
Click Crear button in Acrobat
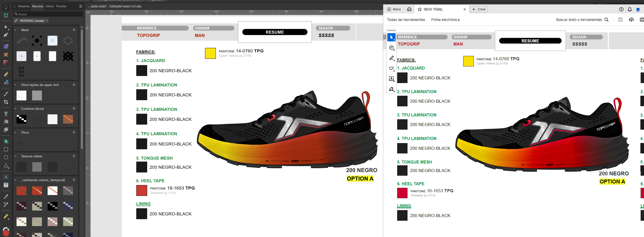click(x=479, y=9)
